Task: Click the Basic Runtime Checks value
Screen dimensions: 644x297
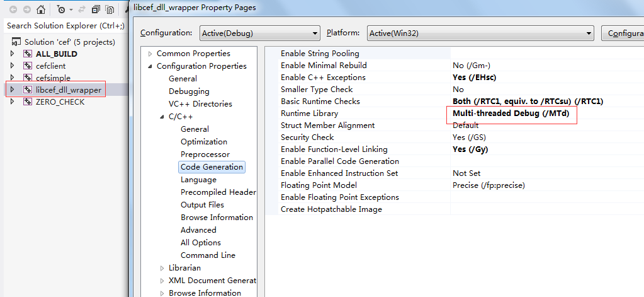Action: click(528, 101)
